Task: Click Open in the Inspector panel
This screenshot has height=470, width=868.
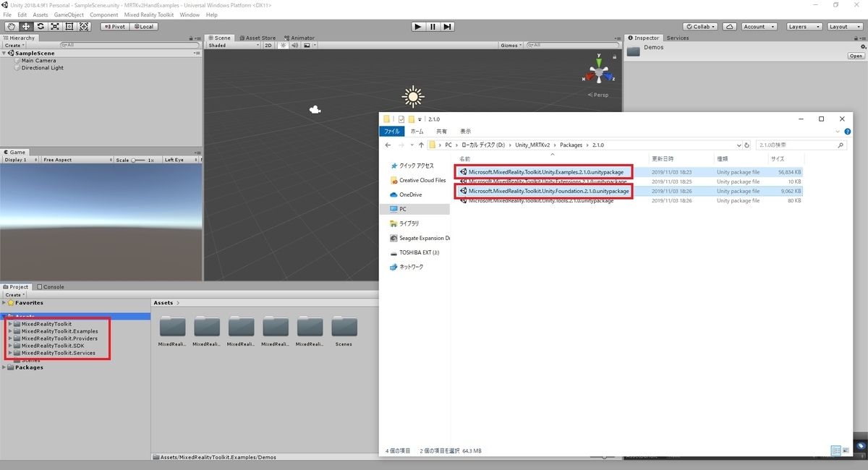Action: (x=856, y=55)
